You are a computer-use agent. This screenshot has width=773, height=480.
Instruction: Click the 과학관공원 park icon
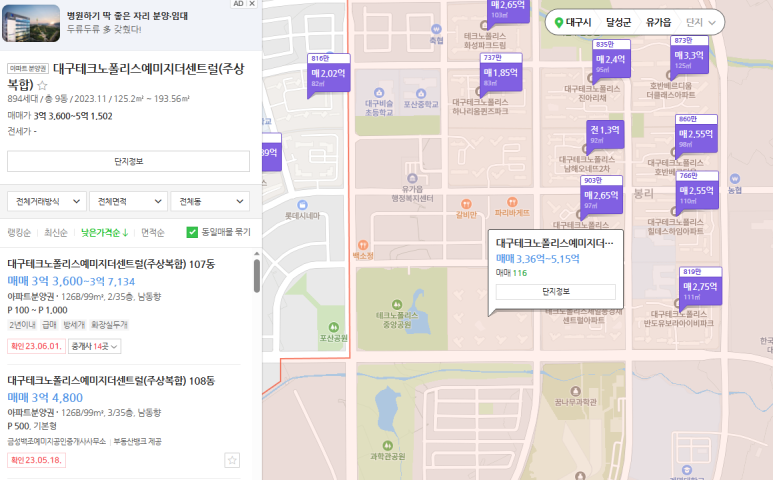click(387, 446)
